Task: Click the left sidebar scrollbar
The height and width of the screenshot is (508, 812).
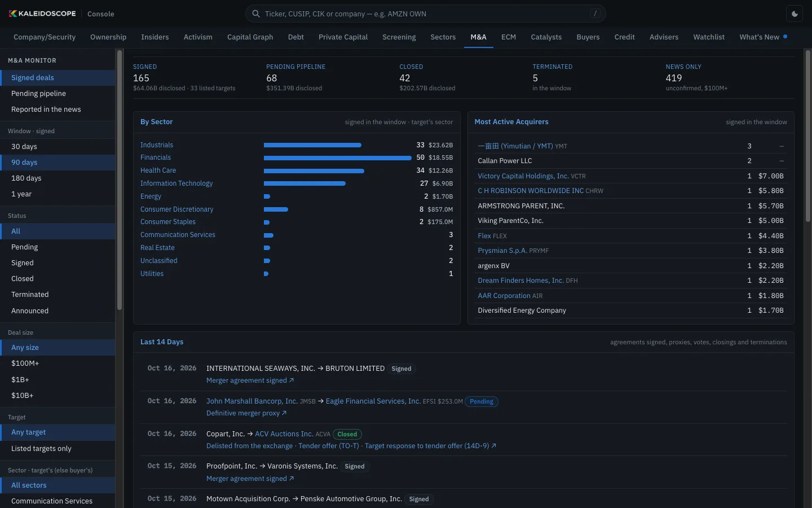Action: click(x=120, y=180)
